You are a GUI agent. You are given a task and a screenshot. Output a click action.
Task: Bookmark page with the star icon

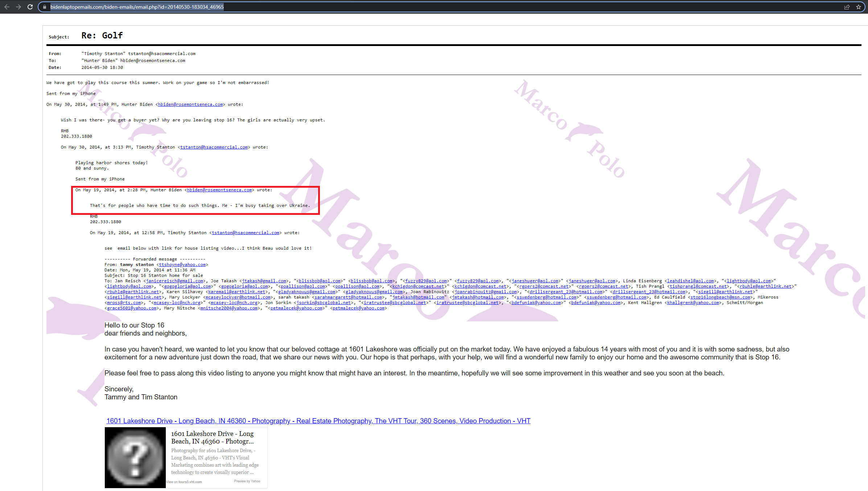point(859,7)
